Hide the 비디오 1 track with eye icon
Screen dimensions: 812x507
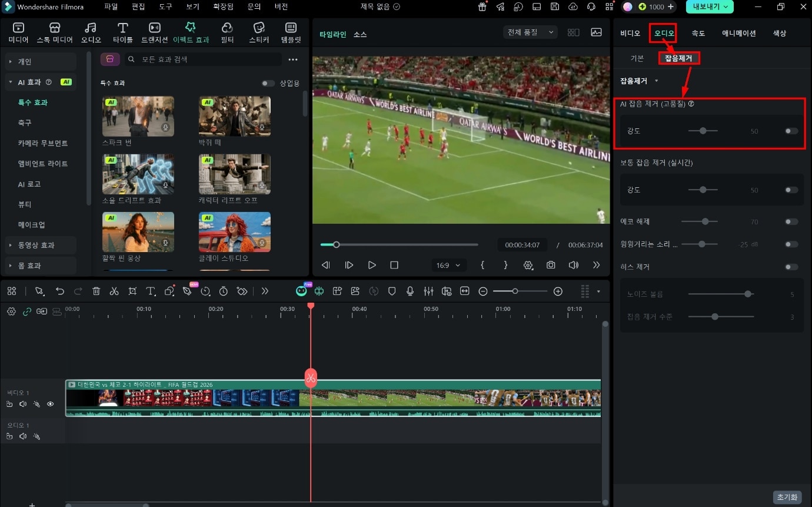[51, 404]
